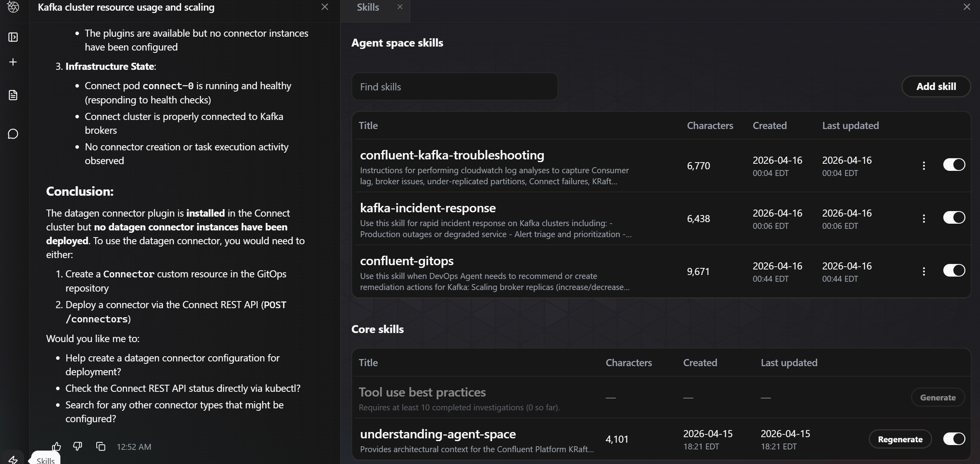Disable the understanding-agent-space skill toggle
Image resolution: width=980 pixels, height=464 pixels.
(x=954, y=439)
